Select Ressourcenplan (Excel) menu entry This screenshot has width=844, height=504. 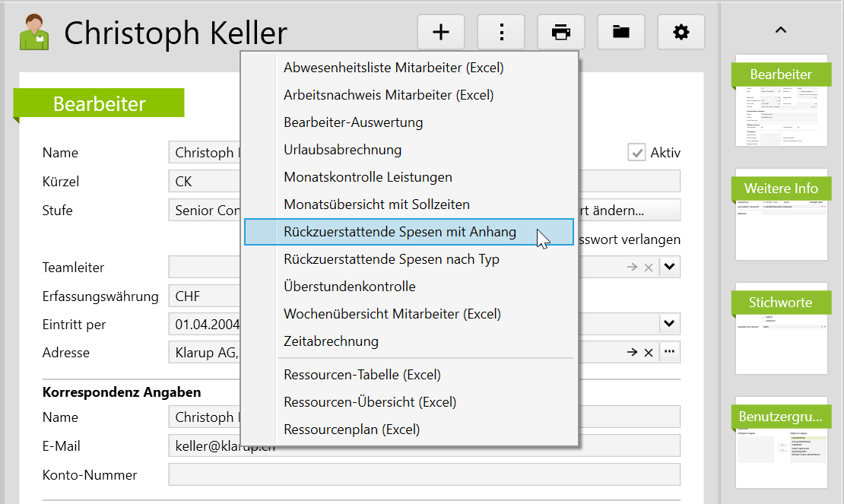tap(351, 430)
